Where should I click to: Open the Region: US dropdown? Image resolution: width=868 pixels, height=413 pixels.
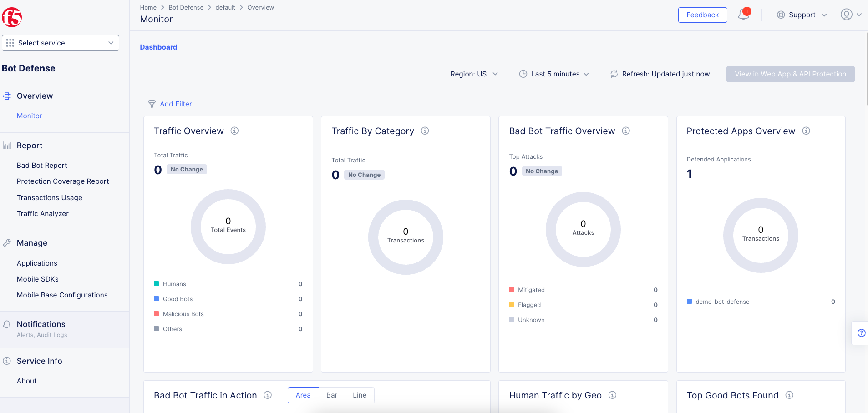474,74
